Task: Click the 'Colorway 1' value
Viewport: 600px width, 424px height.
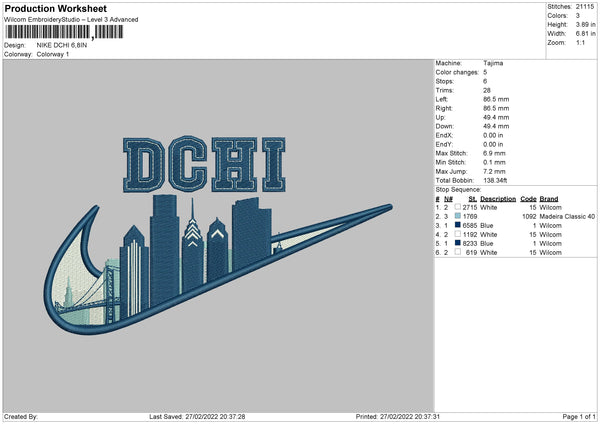Action: [53, 54]
